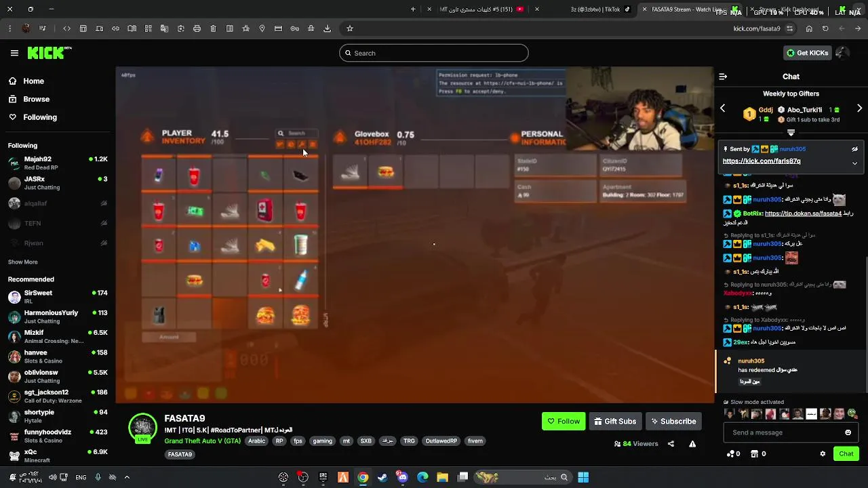The width and height of the screenshot is (868, 488).
Task: Subscribe to FASATA9
Action: pyautogui.click(x=673, y=421)
